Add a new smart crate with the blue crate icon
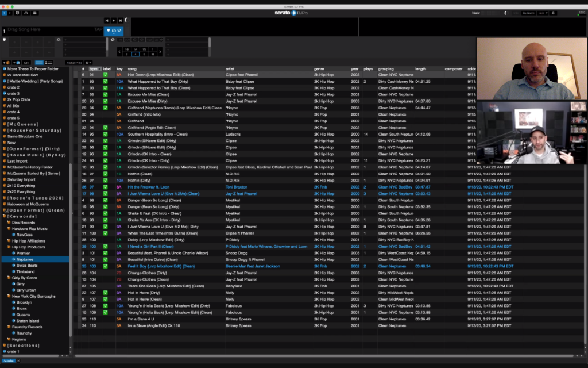Image resolution: width=588 pixels, height=368 pixels. pyautogui.click(x=16, y=63)
